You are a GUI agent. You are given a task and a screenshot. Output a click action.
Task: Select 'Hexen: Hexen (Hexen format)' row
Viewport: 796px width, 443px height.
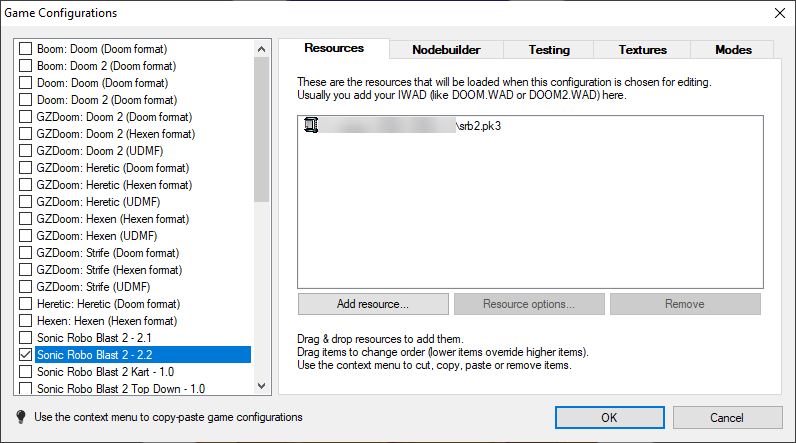[107, 321]
